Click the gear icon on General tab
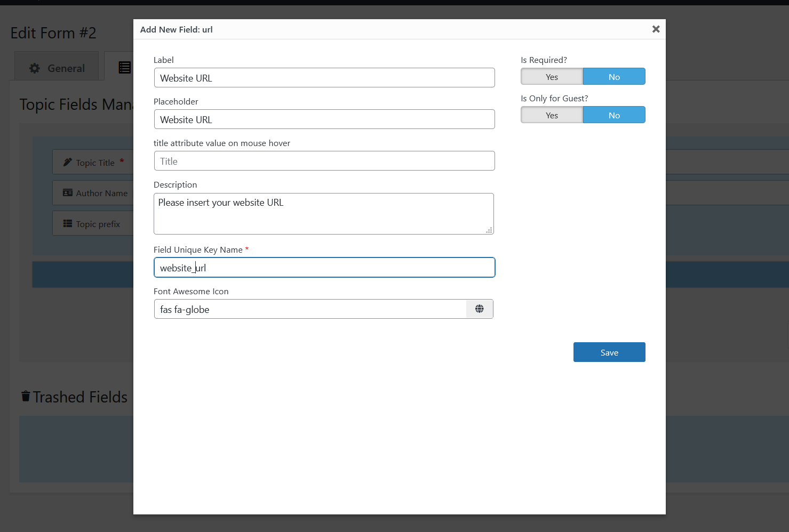Screen dimensions: 789x532 point(35,68)
